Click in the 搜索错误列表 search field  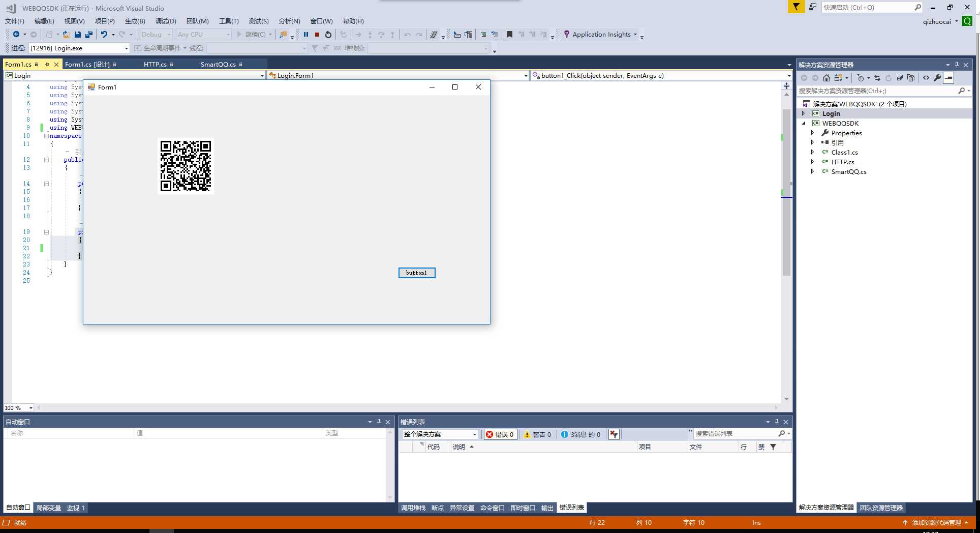click(x=735, y=434)
